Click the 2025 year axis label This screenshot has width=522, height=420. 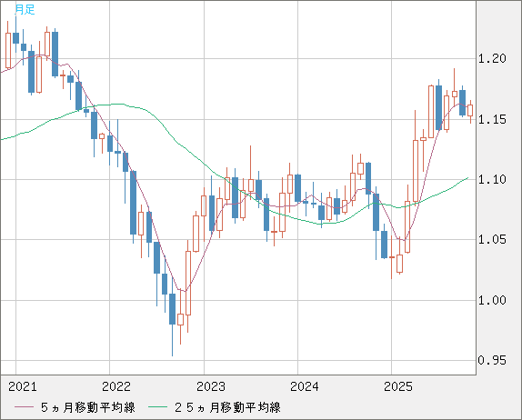(397, 386)
